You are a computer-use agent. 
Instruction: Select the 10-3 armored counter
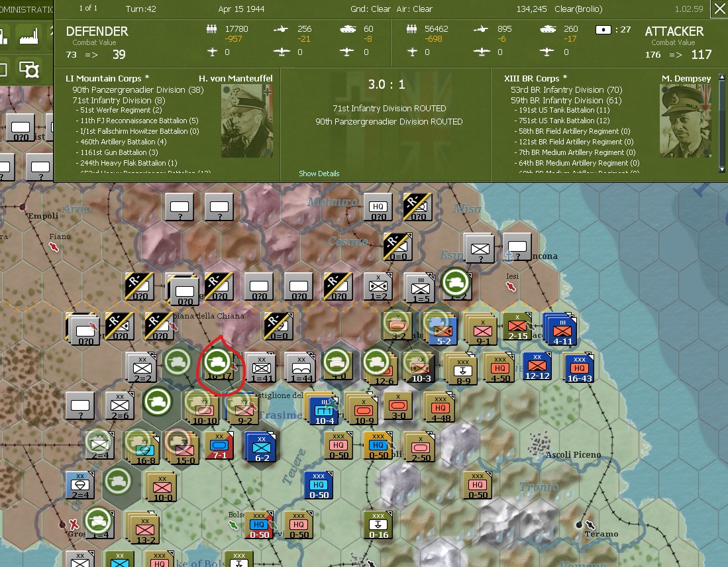click(x=420, y=368)
